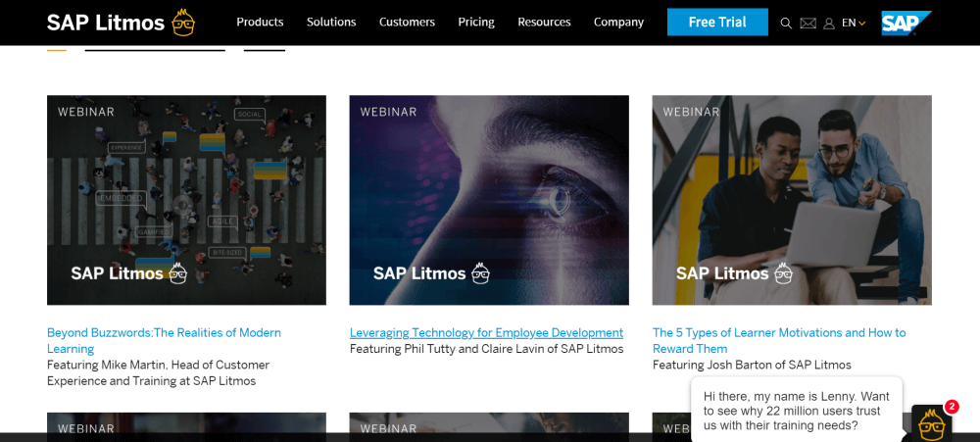Click the SAP Litmos mascot logo in header

pos(183,22)
